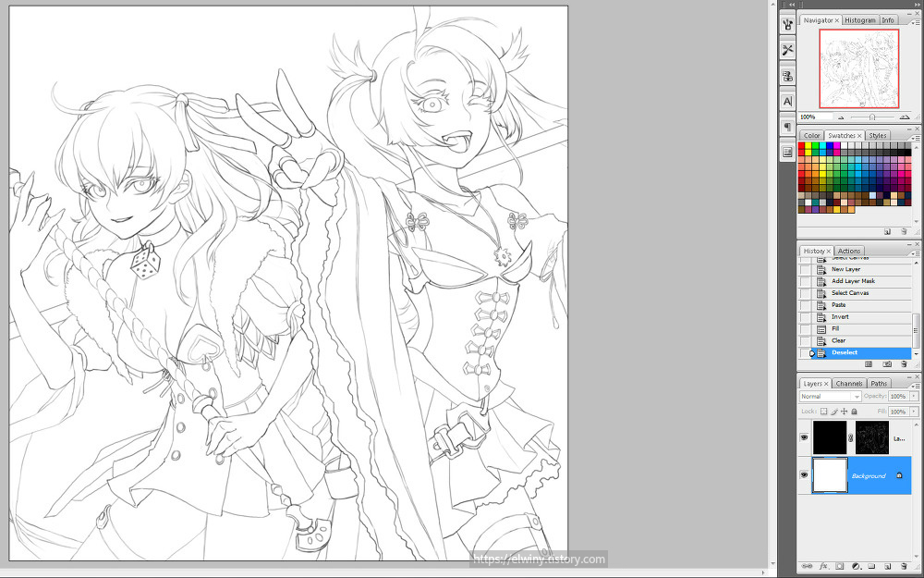This screenshot has height=578, width=924.
Task: Click the Navigator zoom in icon
Action: pos(906,117)
